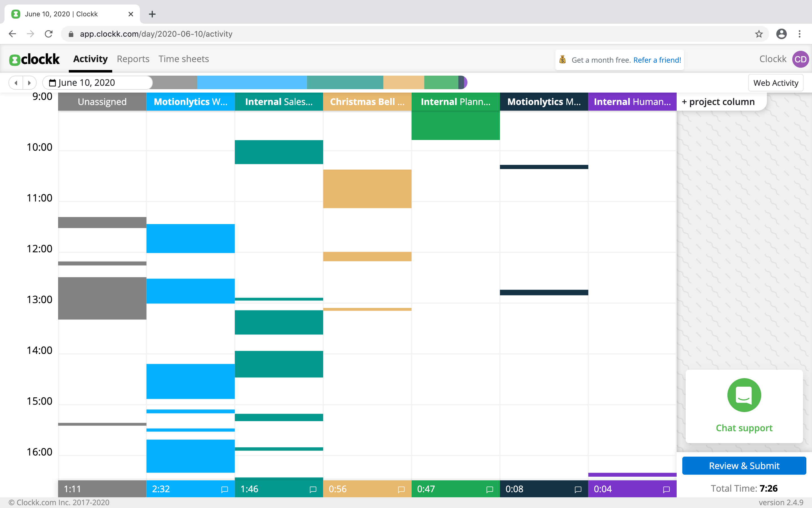Open note icon for Motionlytics W 2:32
Viewport: 812px width, 508px height.
tap(224, 489)
